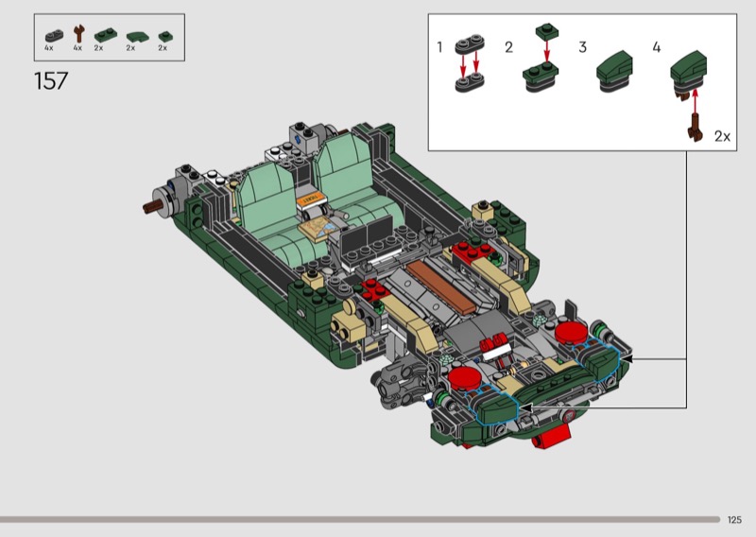
Task: Click the map tile on the center console
Action: pyautogui.click(x=318, y=228)
